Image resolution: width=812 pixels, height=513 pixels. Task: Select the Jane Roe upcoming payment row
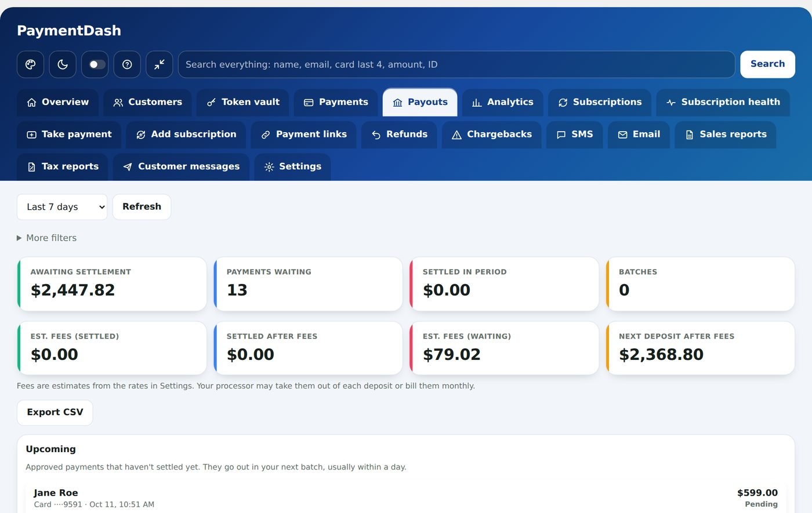(406, 499)
